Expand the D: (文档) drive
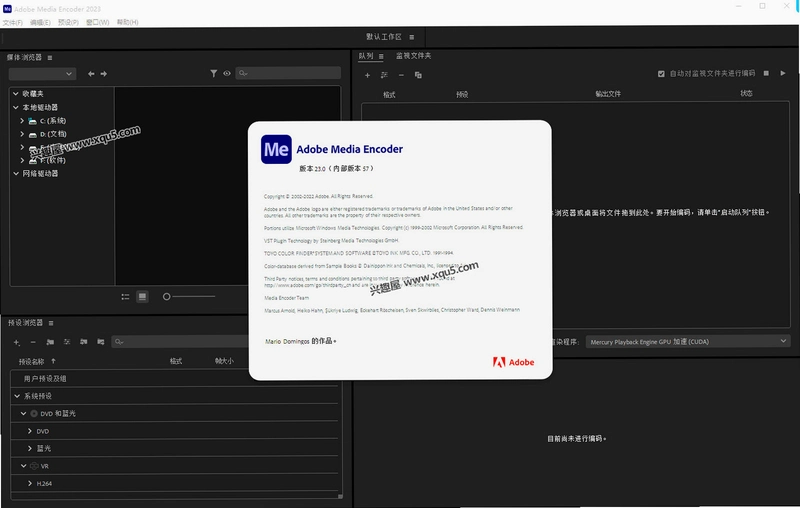The image size is (800, 508). pos(22,134)
